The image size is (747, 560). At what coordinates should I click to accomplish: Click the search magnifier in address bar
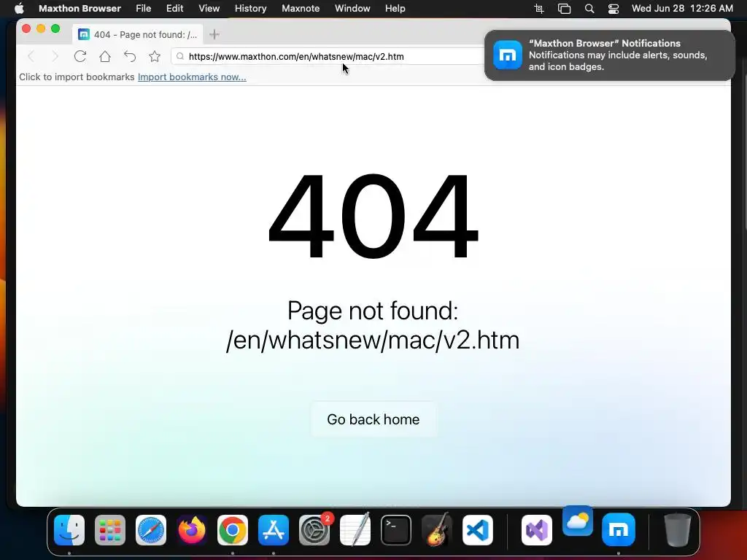click(180, 57)
